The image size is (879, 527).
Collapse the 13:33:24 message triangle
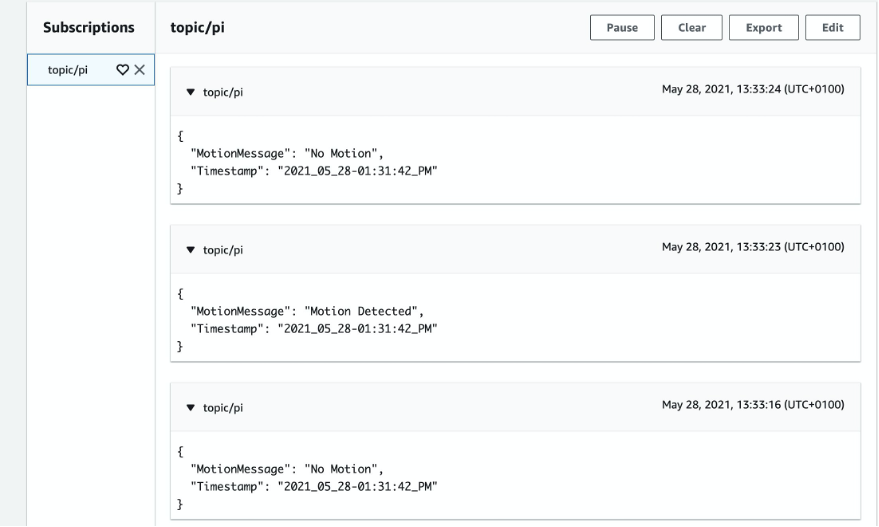[191, 92]
